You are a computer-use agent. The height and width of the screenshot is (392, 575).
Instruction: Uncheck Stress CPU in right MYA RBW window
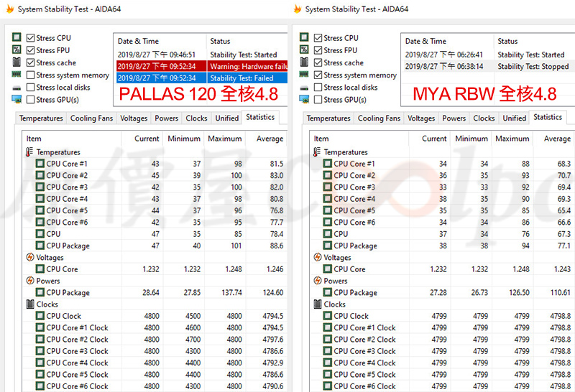[x=318, y=38]
